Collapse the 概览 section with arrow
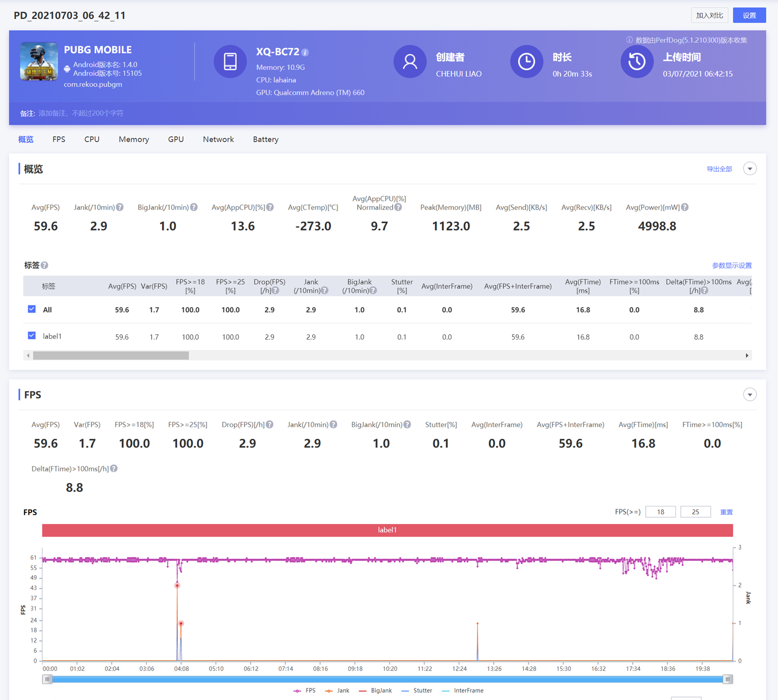 point(750,169)
